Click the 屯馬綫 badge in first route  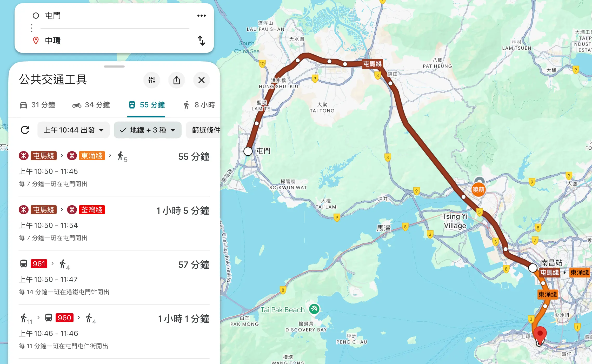point(44,156)
